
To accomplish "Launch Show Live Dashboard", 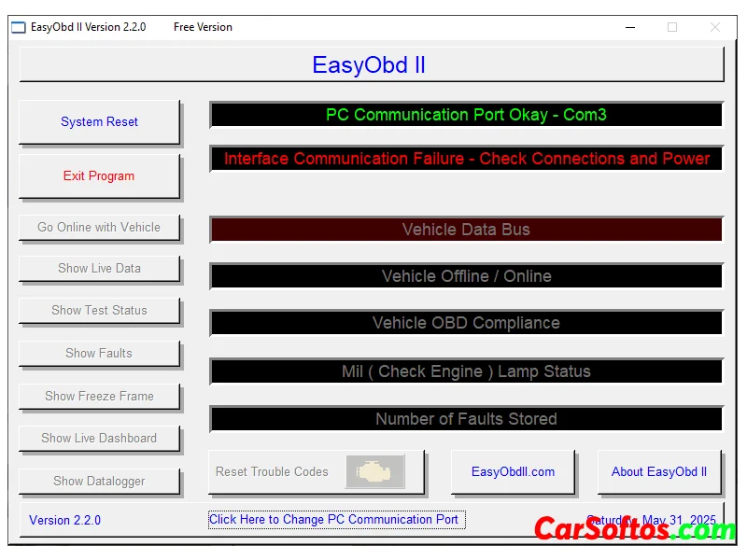I will point(99,438).
